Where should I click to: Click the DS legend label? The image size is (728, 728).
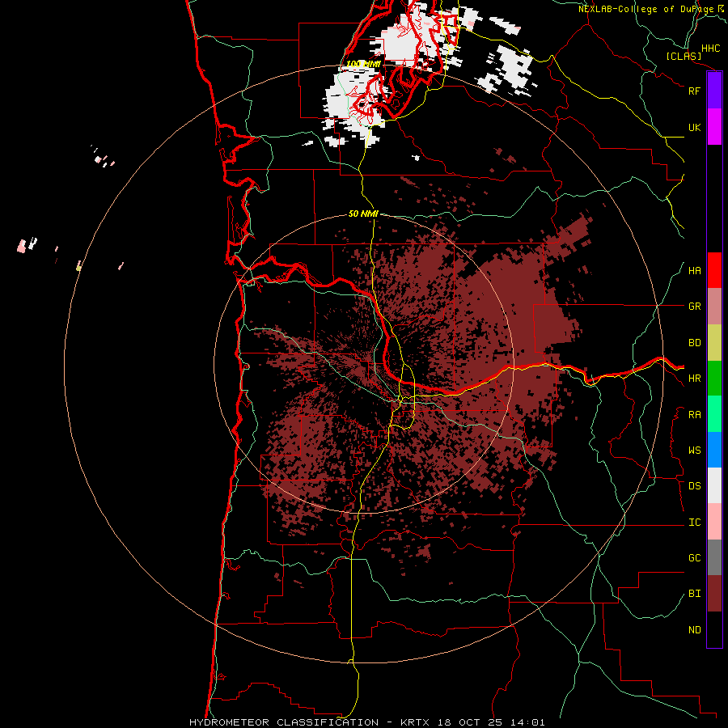(x=694, y=486)
